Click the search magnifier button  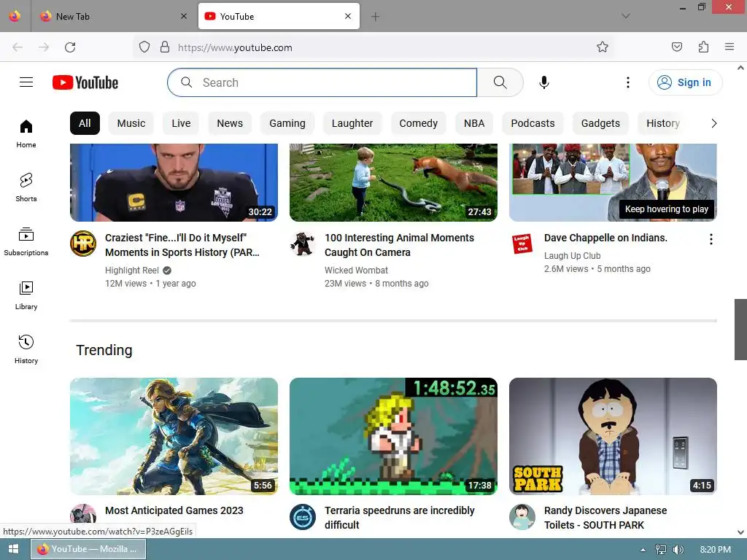pyautogui.click(x=500, y=82)
